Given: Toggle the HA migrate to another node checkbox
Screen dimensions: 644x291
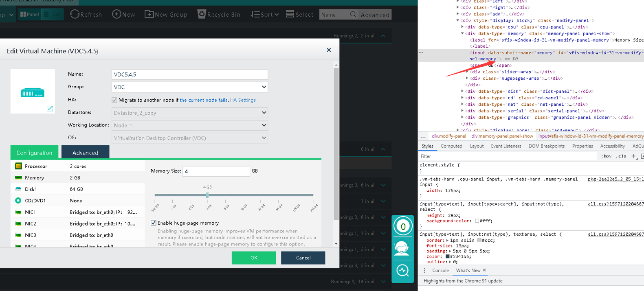Looking at the screenshot, I should [114, 100].
